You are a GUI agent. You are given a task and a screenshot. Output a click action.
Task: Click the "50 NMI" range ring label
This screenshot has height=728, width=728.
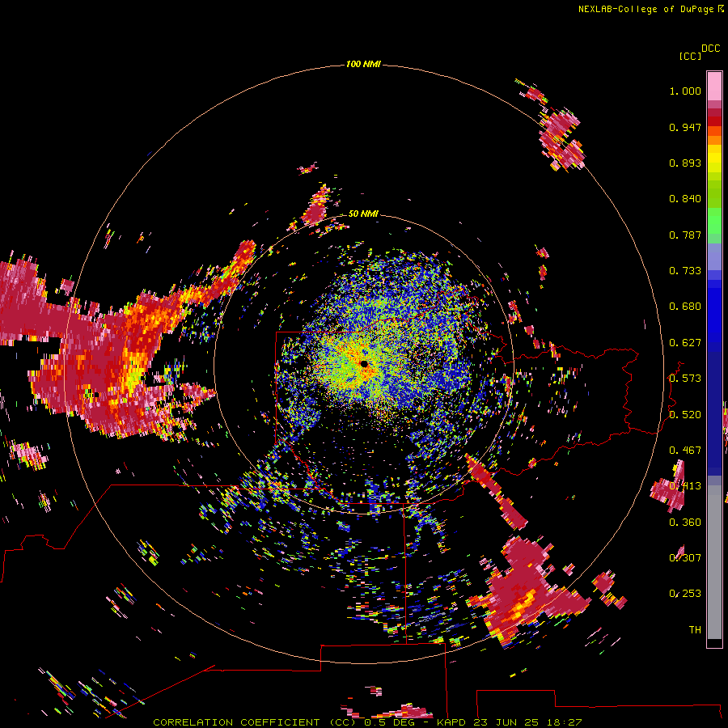click(x=363, y=214)
